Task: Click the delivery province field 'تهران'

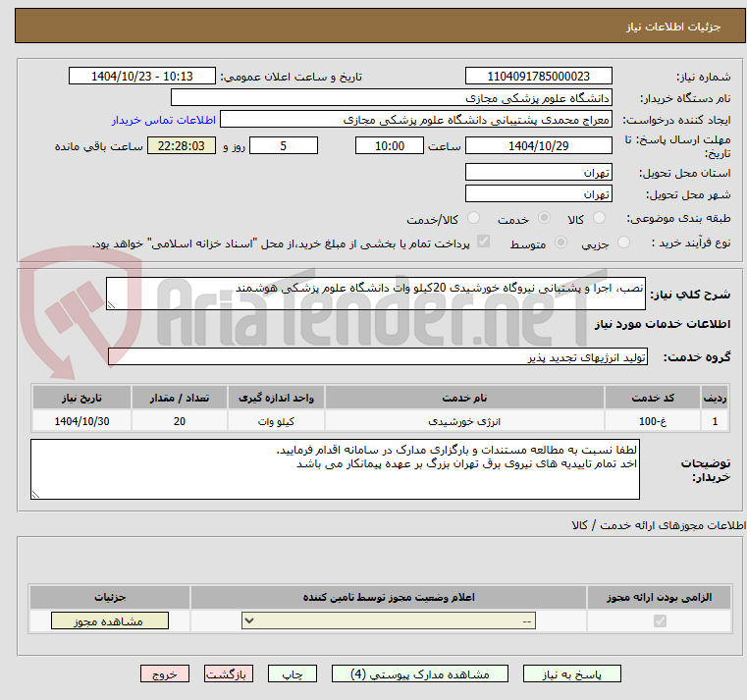Action: [538, 172]
